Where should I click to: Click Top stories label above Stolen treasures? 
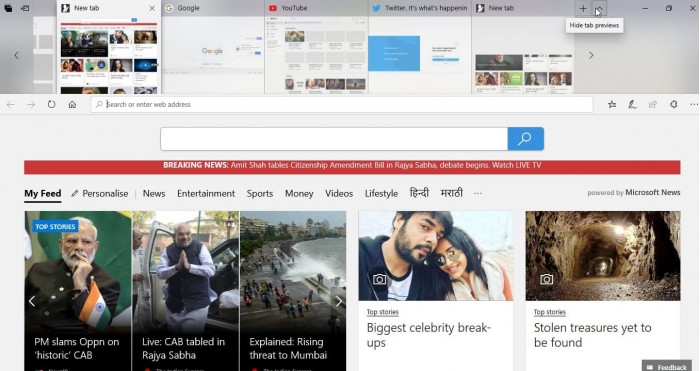click(x=550, y=312)
